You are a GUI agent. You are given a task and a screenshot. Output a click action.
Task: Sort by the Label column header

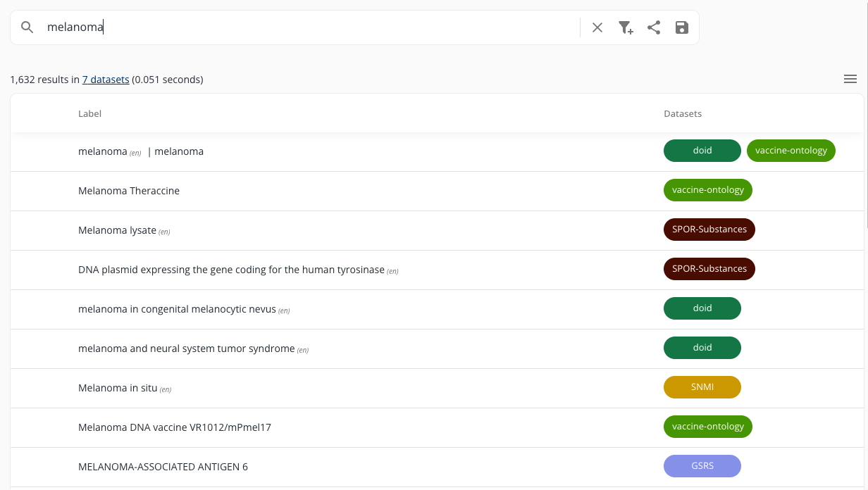point(89,113)
